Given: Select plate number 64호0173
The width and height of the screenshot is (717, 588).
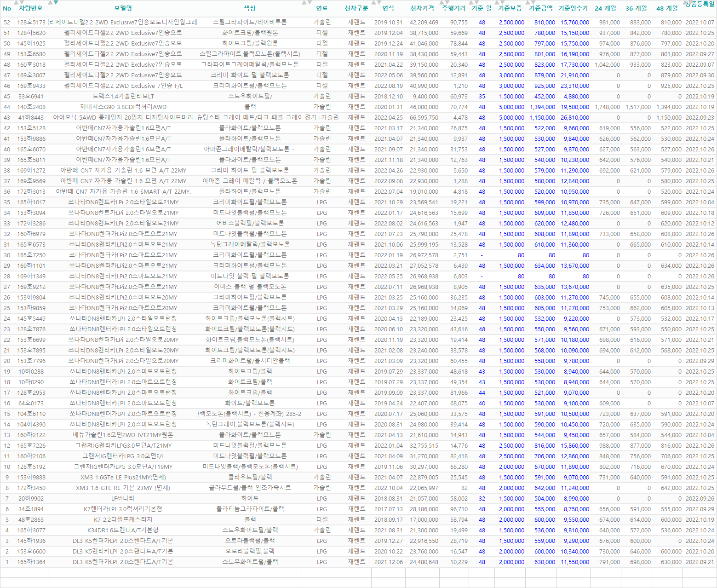Looking at the screenshot, I should [31, 404].
